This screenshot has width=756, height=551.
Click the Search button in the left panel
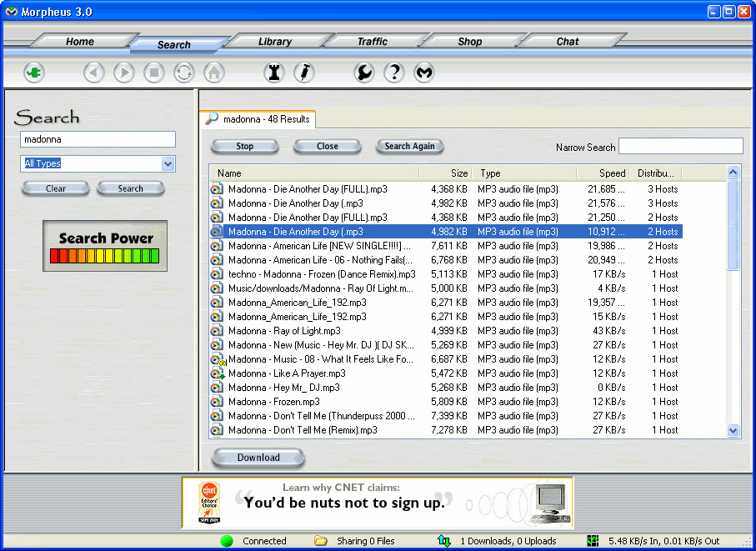[131, 188]
